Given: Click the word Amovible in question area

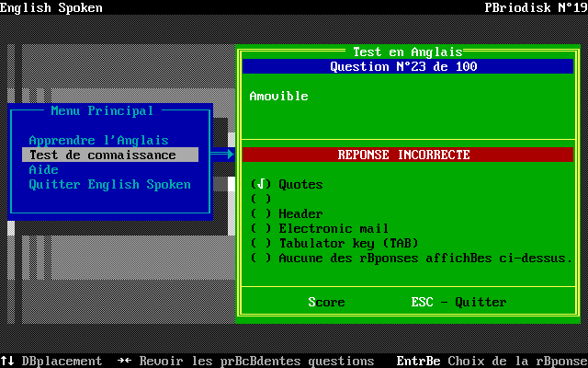Looking at the screenshot, I should click(278, 96).
